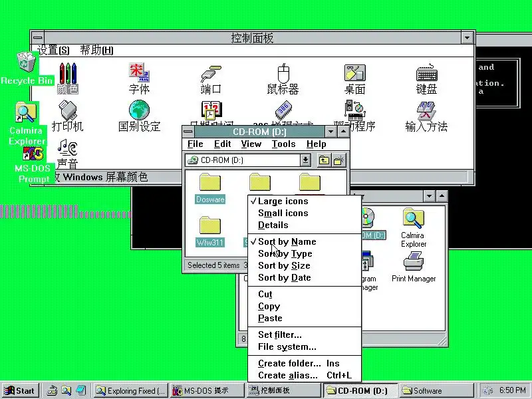Open Help menu in CD-ROM window
The width and height of the screenshot is (532, 399).
tap(317, 144)
